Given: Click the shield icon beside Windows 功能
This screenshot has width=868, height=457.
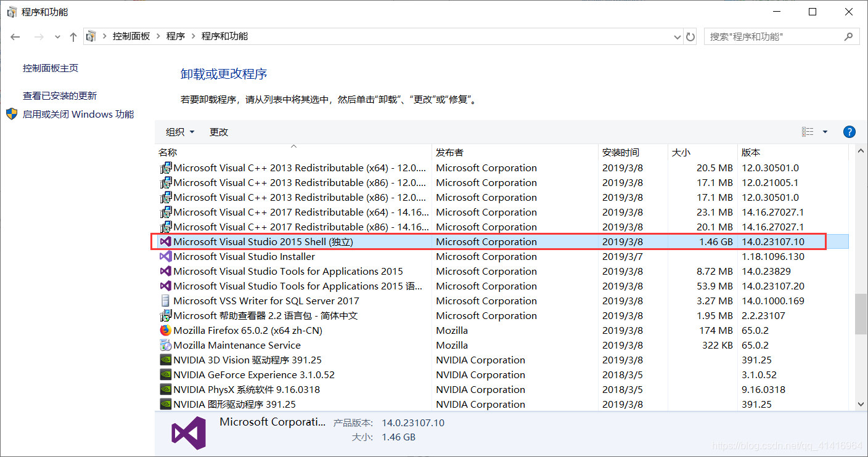Looking at the screenshot, I should pyautogui.click(x=12, y=114).
